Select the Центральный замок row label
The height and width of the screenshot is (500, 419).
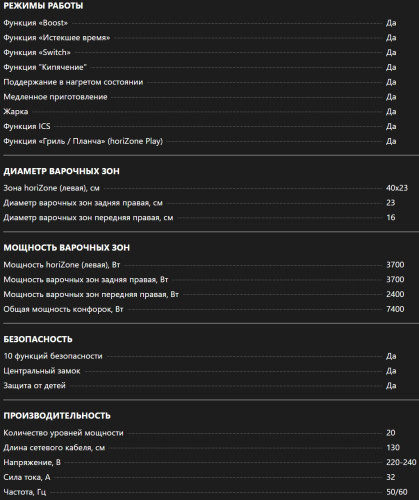[x=42, y=371]
